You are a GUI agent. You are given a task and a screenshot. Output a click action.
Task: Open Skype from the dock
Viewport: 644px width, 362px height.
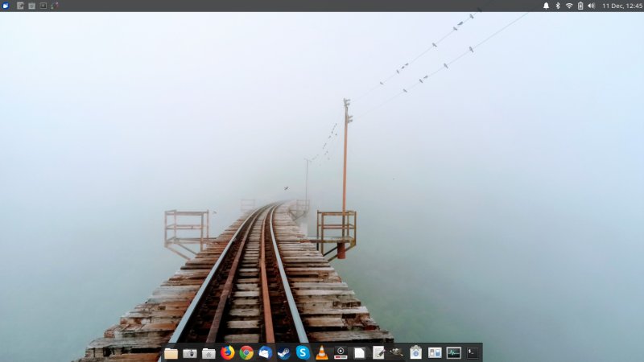303,352
